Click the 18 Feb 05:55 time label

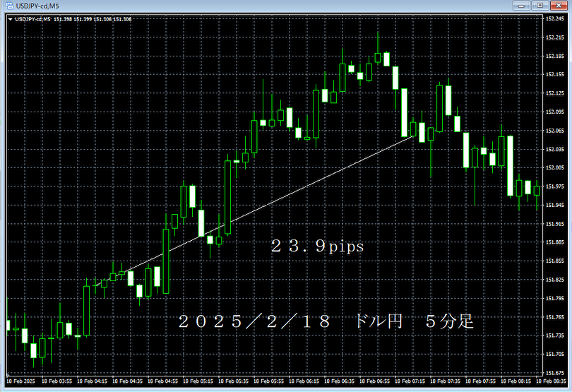(268, 381)
